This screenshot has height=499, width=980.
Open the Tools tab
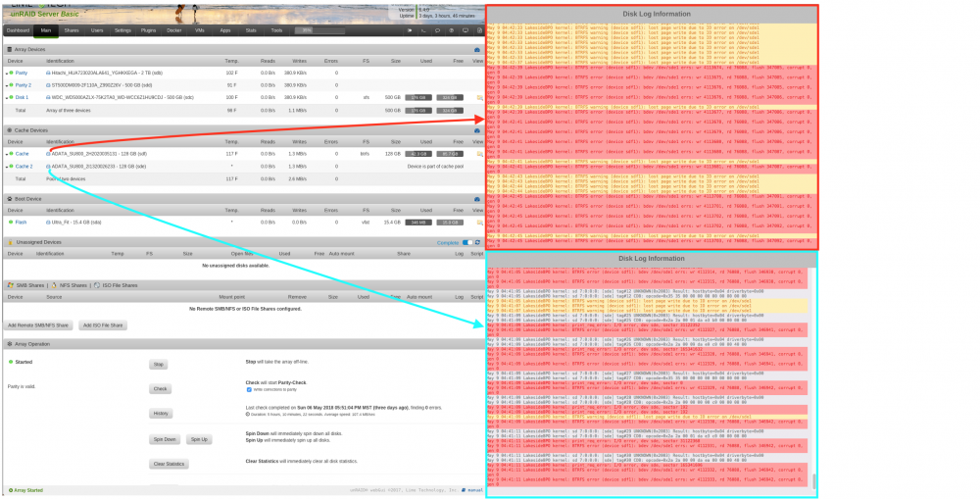pyautogui.click(x=276, y=30)
